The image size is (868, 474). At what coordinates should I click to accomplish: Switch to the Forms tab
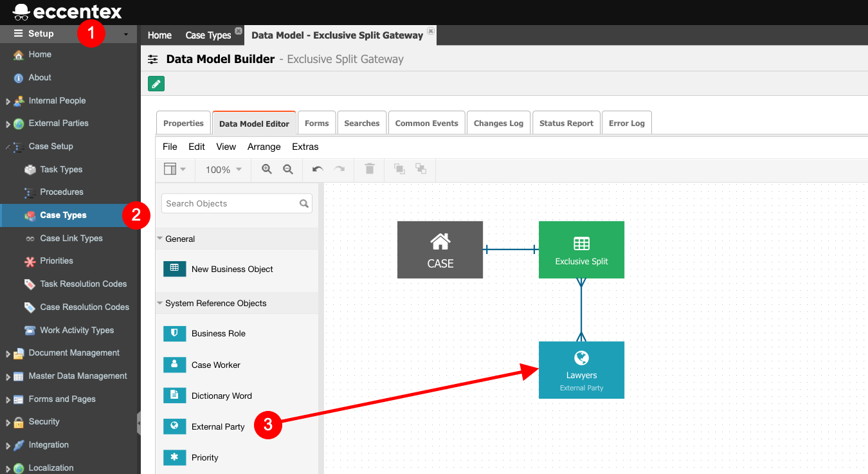point(316,123)
